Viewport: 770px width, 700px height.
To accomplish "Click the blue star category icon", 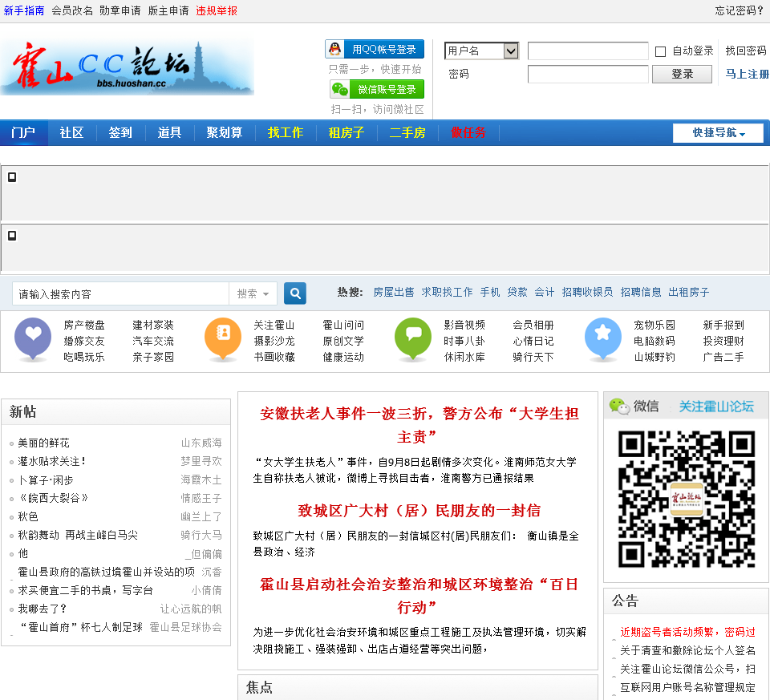I will 603,338.
